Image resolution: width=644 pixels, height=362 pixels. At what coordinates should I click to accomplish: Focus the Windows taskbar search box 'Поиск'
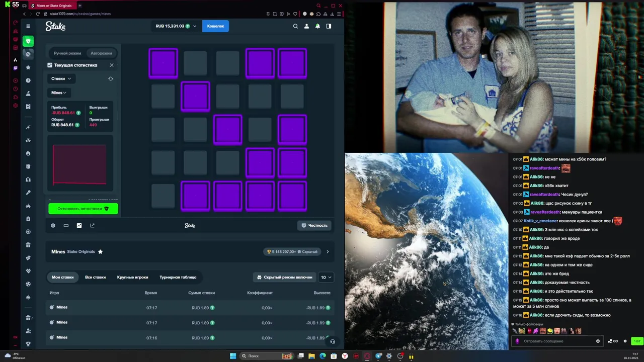click(x=266, y=356)
